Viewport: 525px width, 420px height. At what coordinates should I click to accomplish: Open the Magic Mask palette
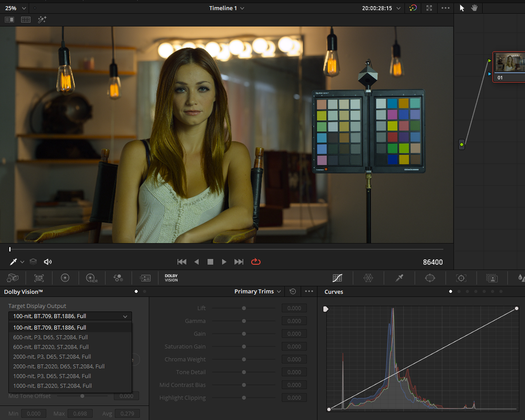click(x=492, y=278)
